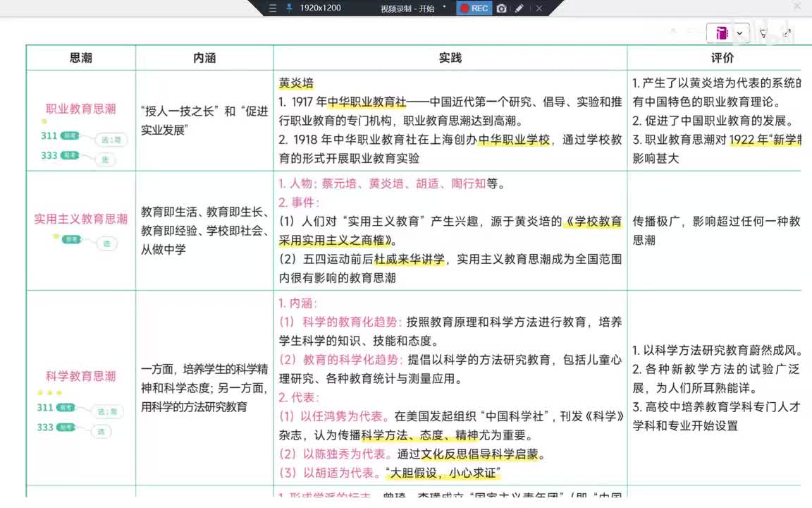Click highlighted 中华职业教育社 text
Image resolution: width=812 pixels, height=508 pixels.
click(x=367, y=102)
